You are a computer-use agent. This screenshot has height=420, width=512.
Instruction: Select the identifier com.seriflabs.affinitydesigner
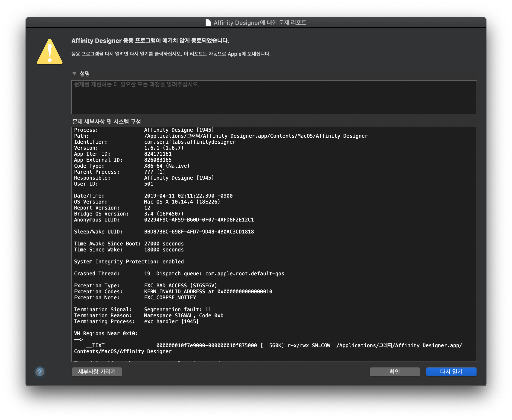(x=190, y=142)
